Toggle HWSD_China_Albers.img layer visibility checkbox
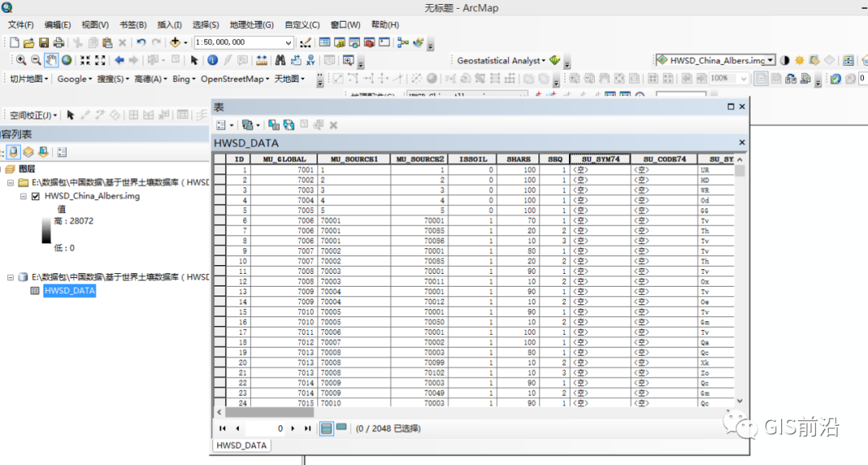868x465 pixels. (x=36, y=196)
